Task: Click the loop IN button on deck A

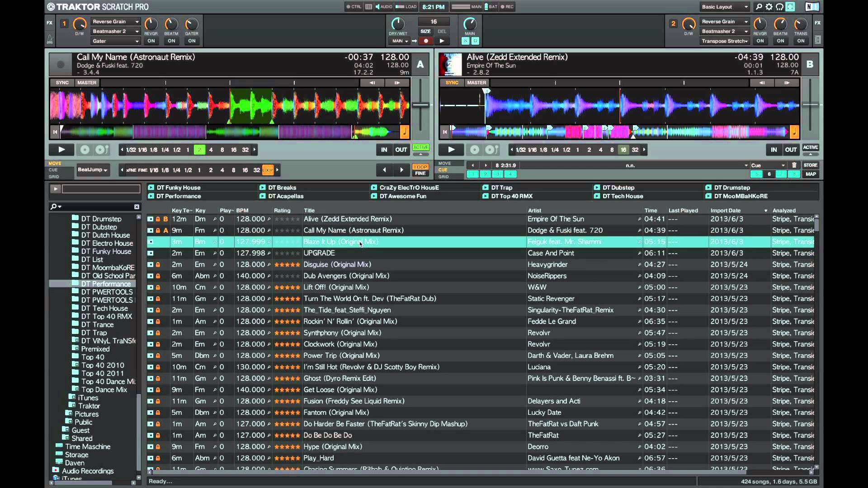Action: pyautogui.click(x=384, y=150)
